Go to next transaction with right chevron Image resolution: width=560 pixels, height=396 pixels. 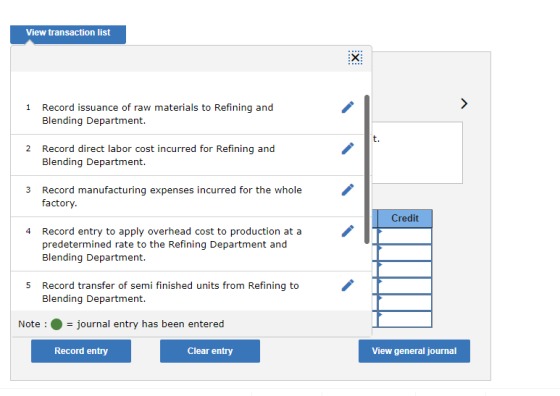(464, 104)
